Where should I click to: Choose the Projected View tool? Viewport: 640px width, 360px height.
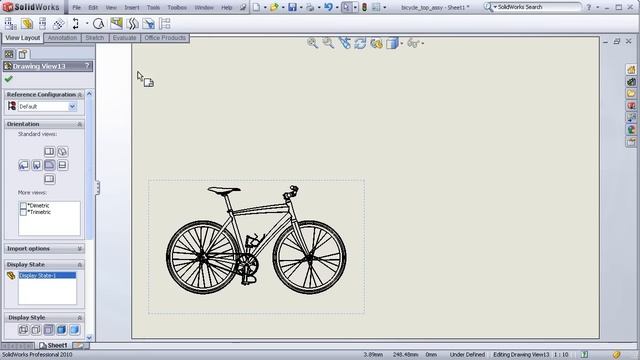(42, 24)
